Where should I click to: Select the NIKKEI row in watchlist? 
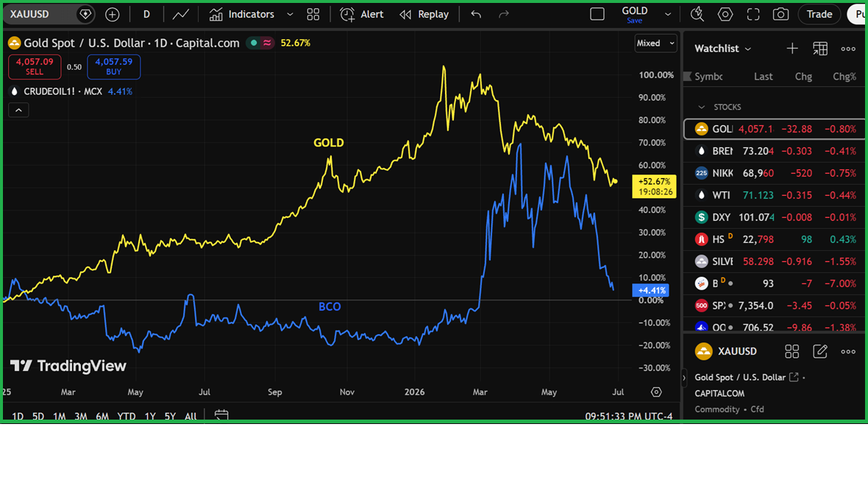[x=775, y=173]
